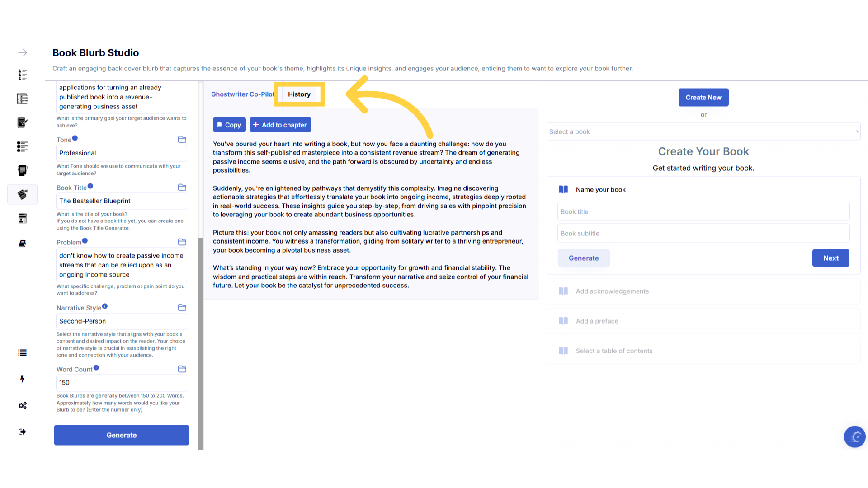The height and width of the screenshot is (488, 868).
Task: Open the Select a book dropdown
Action: click(x=703, y=131)
